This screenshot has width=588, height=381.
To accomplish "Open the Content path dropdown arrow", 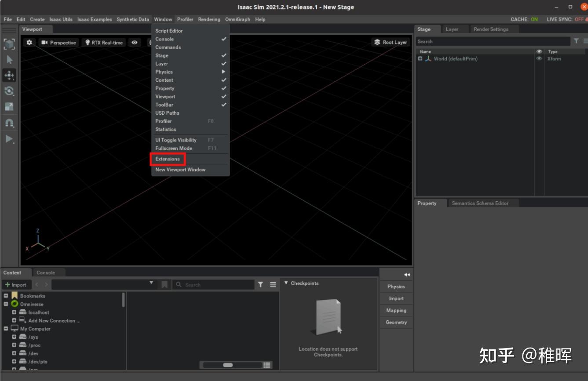I will coord(151,283).
